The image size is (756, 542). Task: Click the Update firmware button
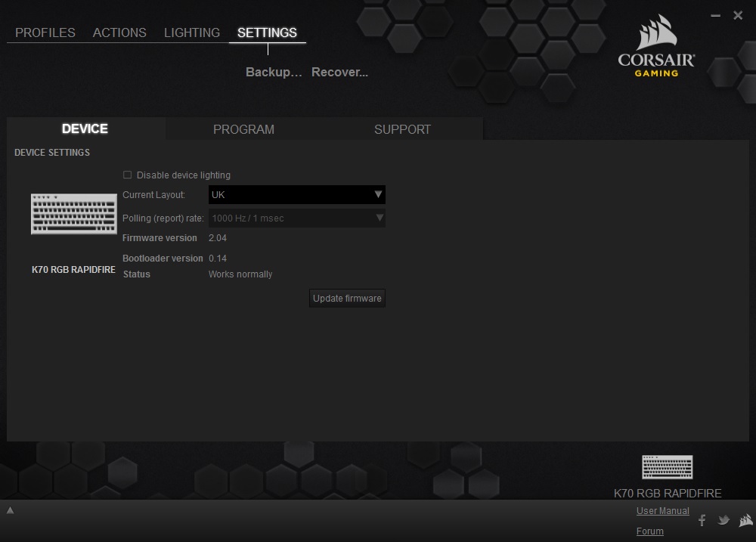point(347,298)
